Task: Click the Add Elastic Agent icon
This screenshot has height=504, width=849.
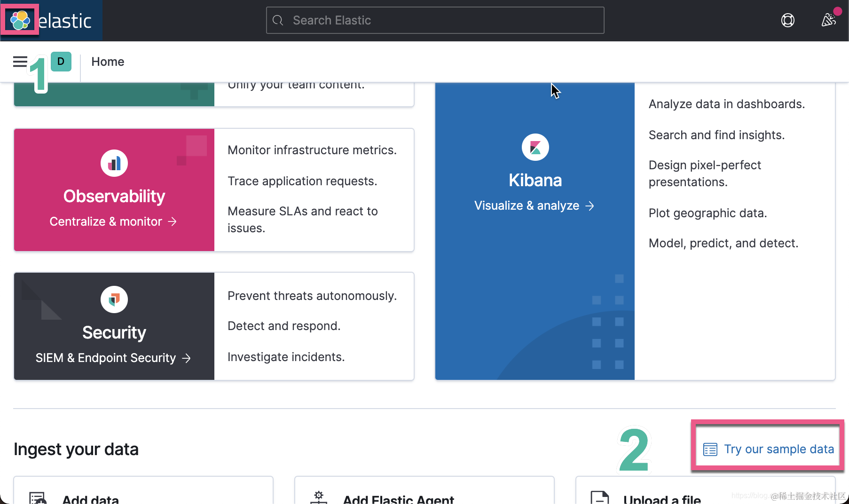Action: tap(319, 497)
